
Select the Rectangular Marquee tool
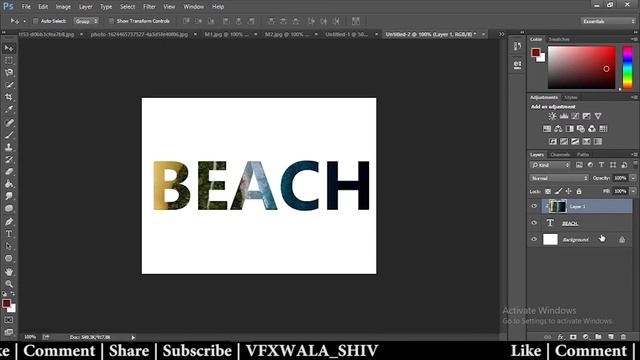pyautogui.click(x=9, y=60)
